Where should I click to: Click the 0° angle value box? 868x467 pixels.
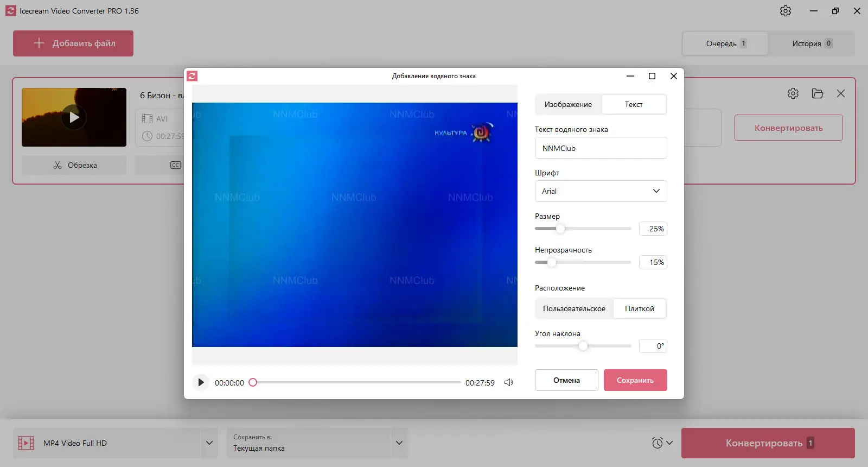tap(653, 346)
